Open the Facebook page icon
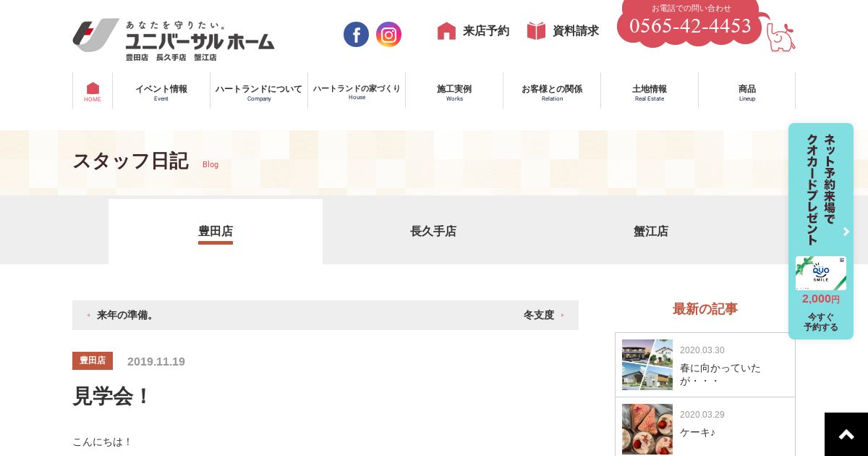 [356, 34]
